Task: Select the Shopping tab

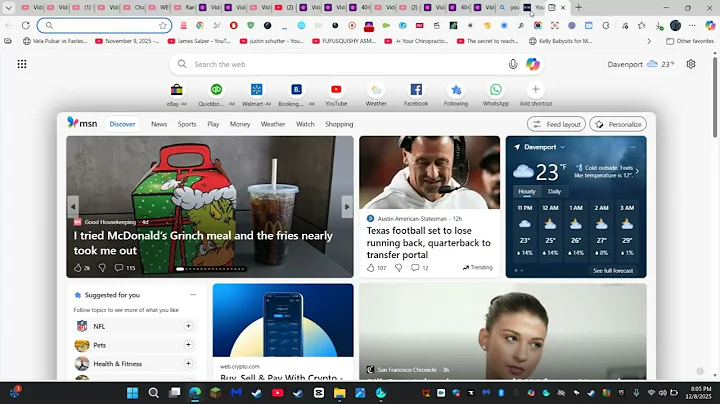Action: click(339, 124)
